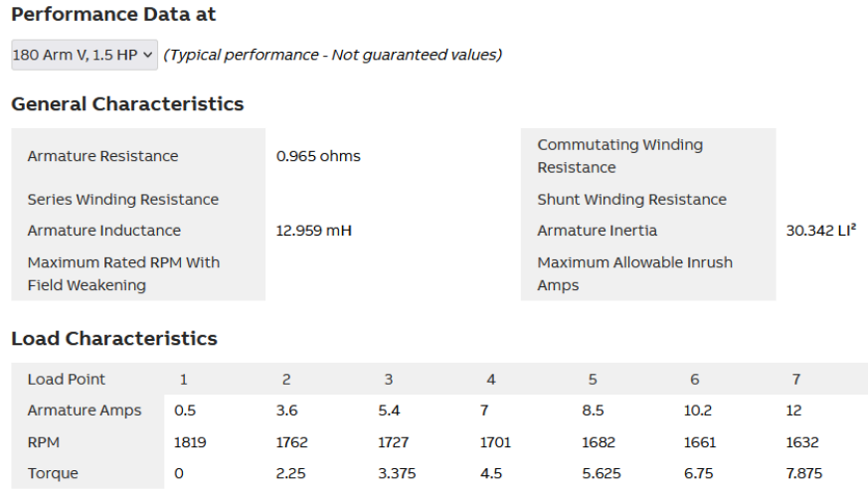Select the 1819 RPM cell

[x=190, y=442]
